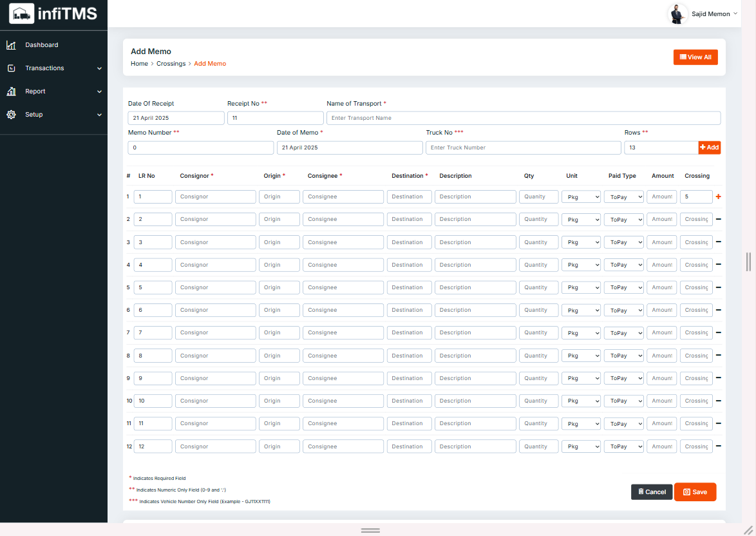Image resolution: width=756 pixels, height=536 pixels.
Task: Navigate to Crossings breadcrumb link
Action: [171, 64]
